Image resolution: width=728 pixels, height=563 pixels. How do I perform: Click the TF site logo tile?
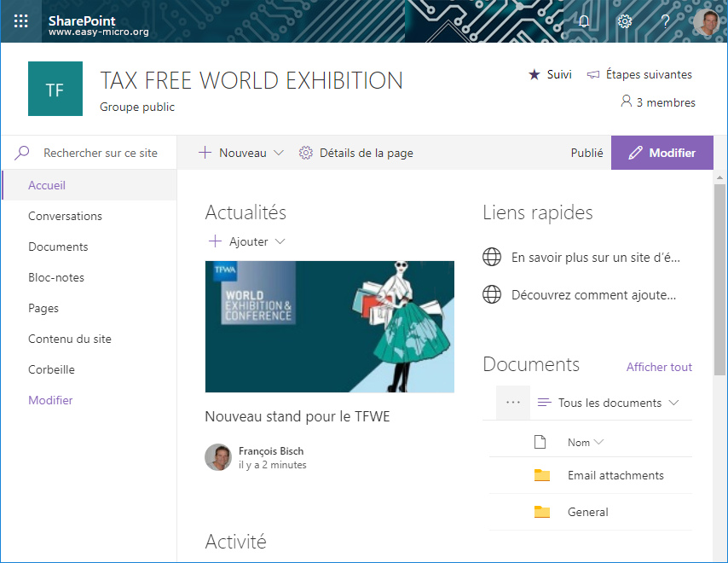(55, 89)
